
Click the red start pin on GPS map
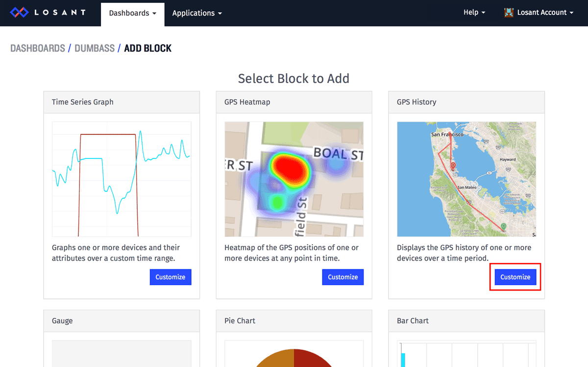pos(453,166)
